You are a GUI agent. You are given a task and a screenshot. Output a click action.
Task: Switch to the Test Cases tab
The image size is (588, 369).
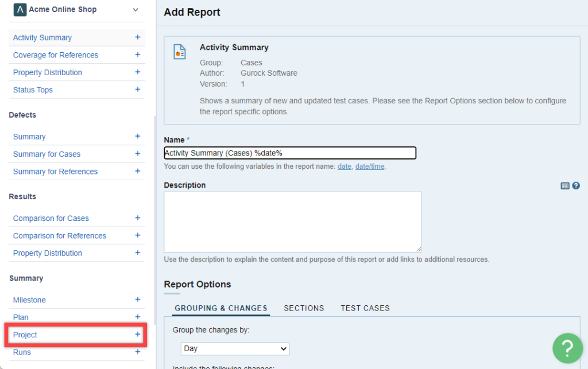click(365, 308)
